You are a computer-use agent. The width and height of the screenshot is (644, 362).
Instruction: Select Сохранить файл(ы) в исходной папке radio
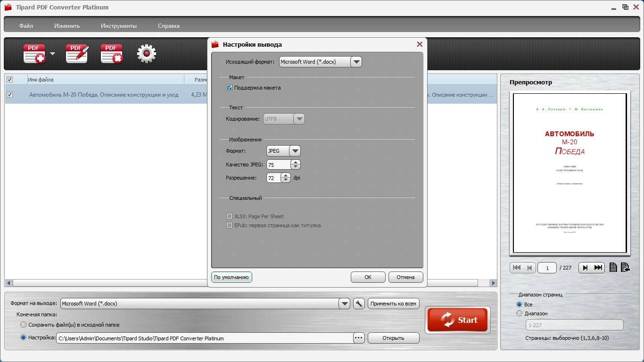(x=24, y=325)
